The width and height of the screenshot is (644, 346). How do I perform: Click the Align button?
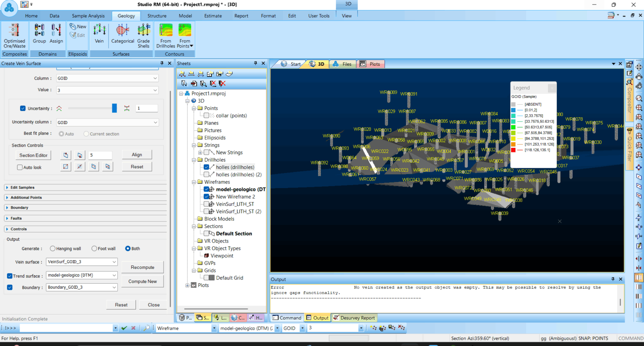[137, 155]
